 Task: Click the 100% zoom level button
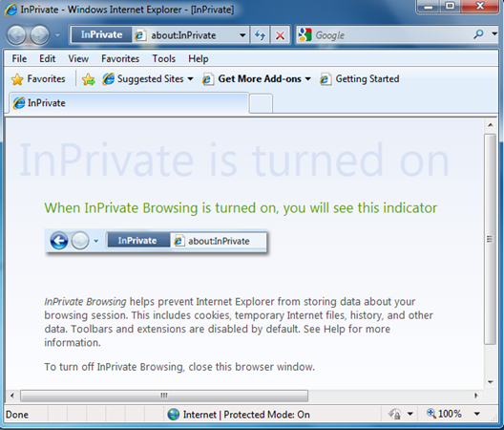click(444, 414)
